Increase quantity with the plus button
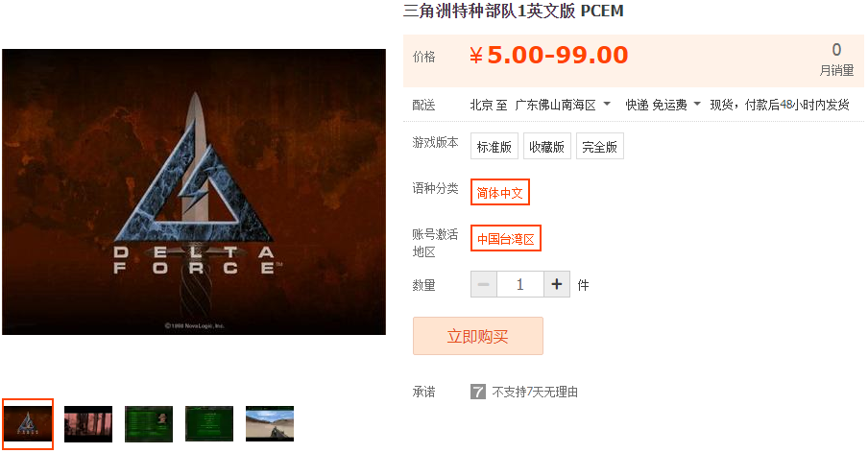Screen dimensions: 868x453 click(x=557, y=284)
